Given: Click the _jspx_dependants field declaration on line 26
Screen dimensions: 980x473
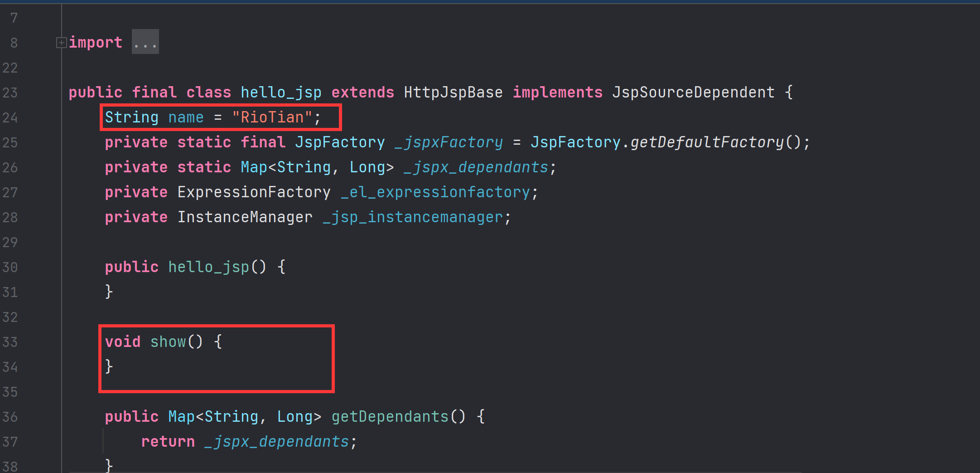Looking at the screenshot, I should tap(476, 167).
